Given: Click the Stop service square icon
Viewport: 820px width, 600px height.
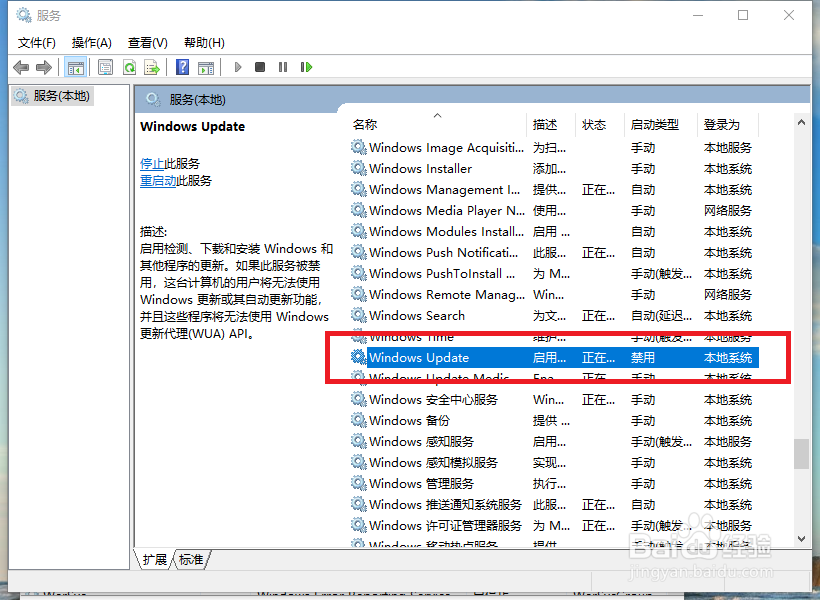Looking at the screenshot, I should click(x=260, y=67).
